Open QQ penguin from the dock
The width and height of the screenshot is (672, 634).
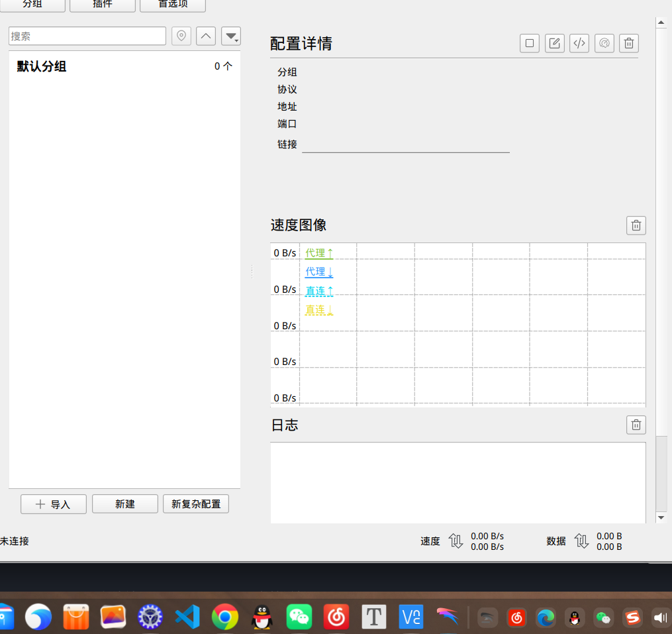[262, 617]
